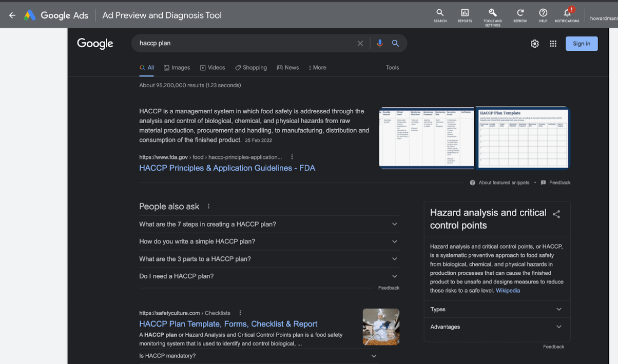This screenshot has height=364, width=618.
Task: Open the Notifications bell icon
Action: 567,15
